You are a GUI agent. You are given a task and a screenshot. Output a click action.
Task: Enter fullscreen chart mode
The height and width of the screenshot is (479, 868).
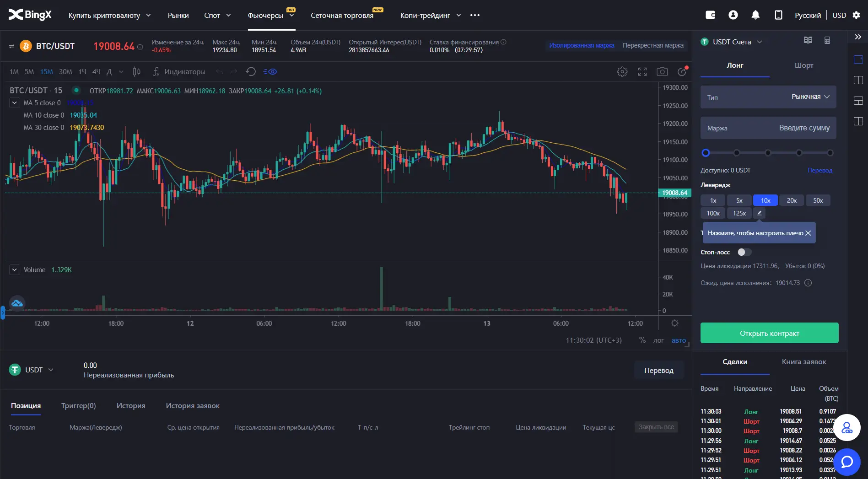tap(642, 72)
